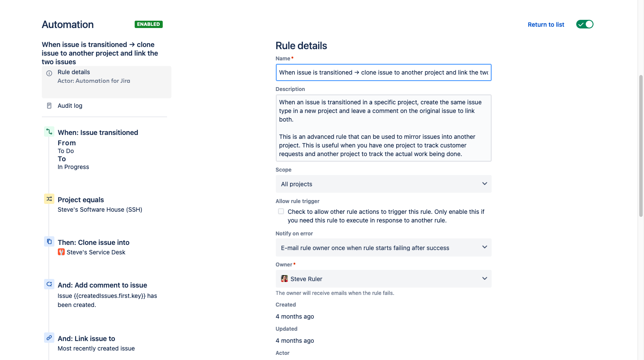Viewport: 644px width, 360px height.
Task: Click the Add comment action icon
Action: tap(49, 284)
